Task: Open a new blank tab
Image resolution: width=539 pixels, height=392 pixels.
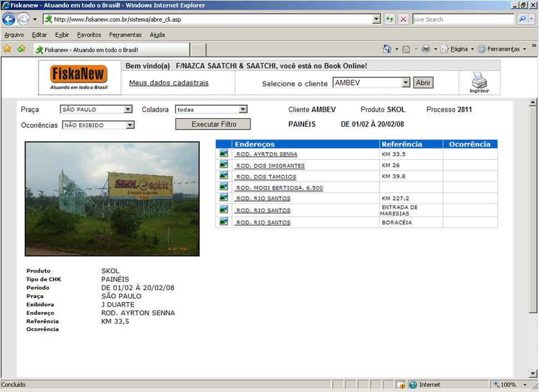Action: pos(198,50)
